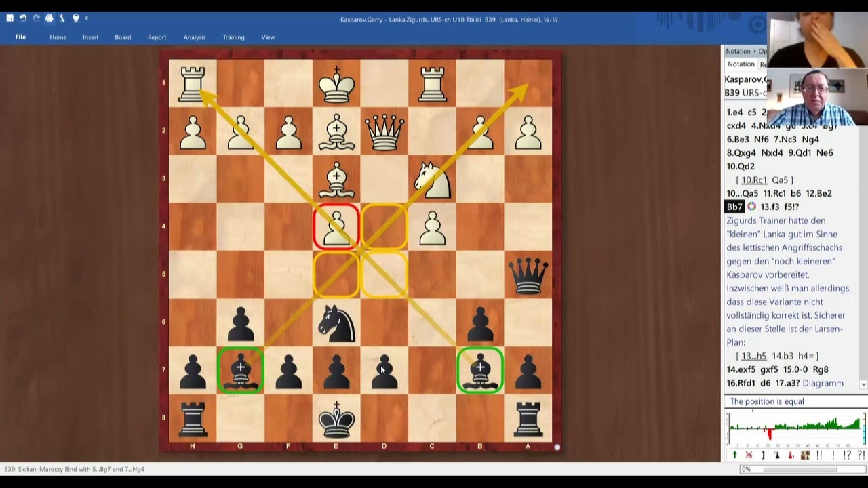Select the white bishop on e3
The height and width of the screenshot is (488, 868).
click(x=336, y=179)
